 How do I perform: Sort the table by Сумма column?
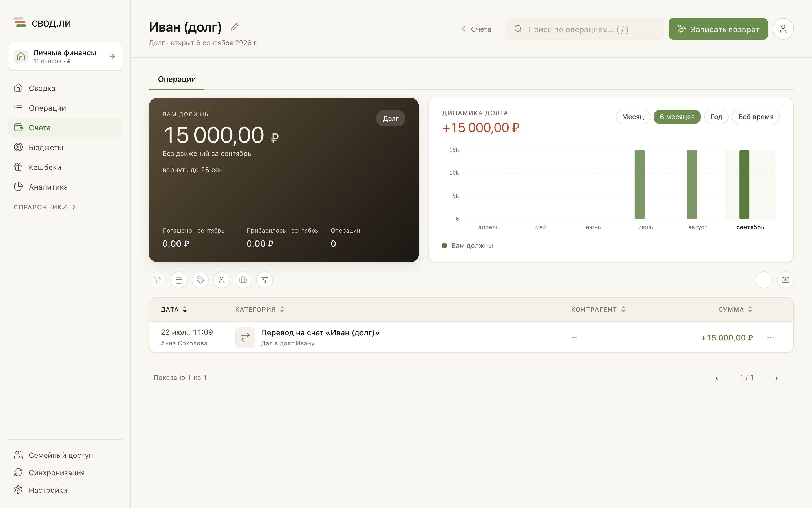point(735,309)
